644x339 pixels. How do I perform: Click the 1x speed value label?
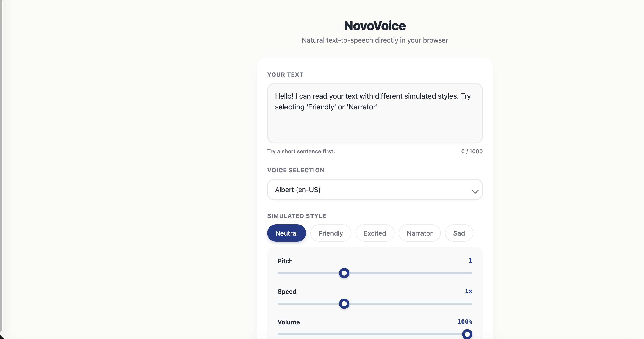(468, 291)
